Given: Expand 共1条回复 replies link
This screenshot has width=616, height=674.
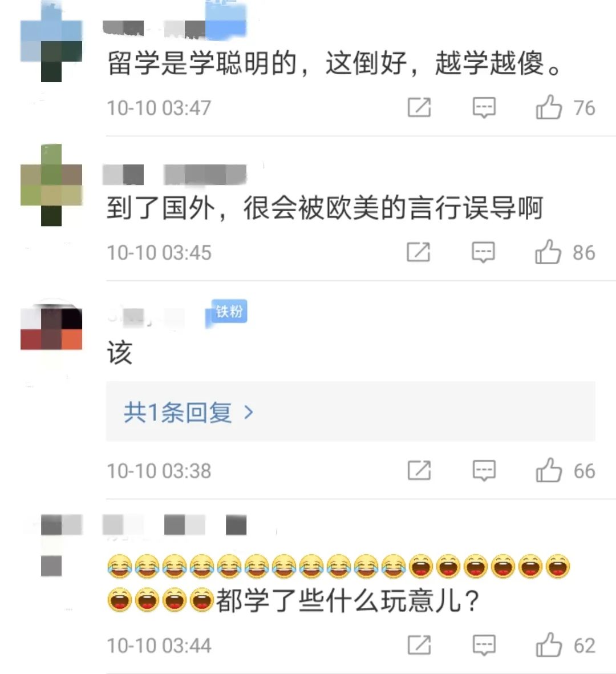Looking at the screenshot, I should [351, 412].
